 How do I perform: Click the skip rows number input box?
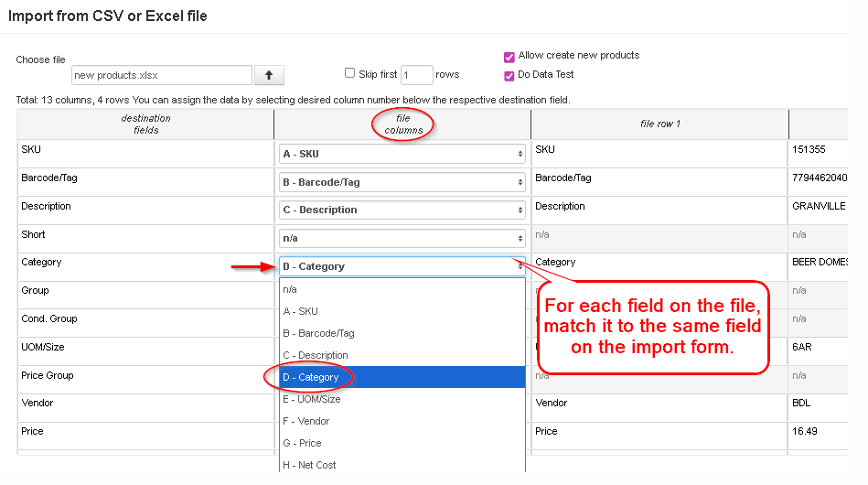click(416, 75)
